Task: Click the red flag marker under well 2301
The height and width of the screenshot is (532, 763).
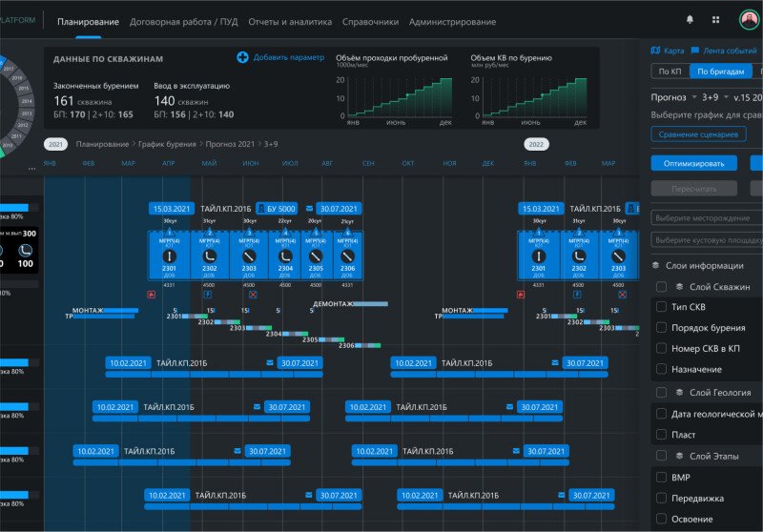Action: pos(151,295)
